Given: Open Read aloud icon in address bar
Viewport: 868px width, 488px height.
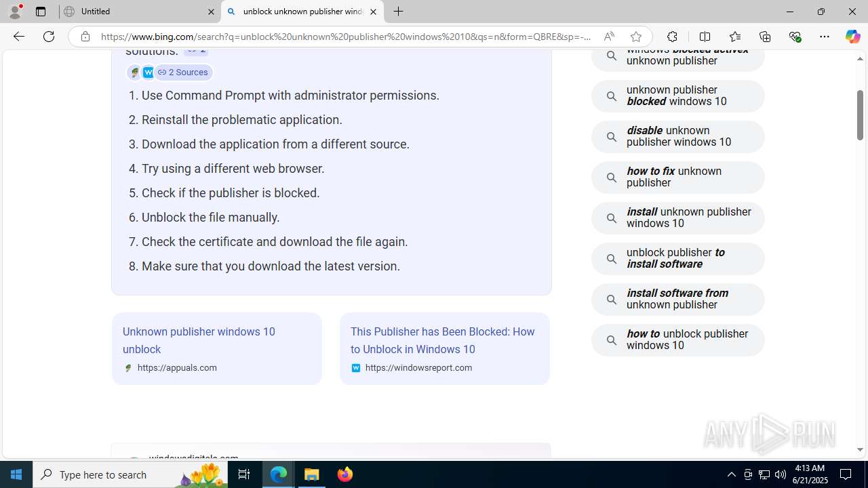Looking at the screenshot, I should point(609,37).
